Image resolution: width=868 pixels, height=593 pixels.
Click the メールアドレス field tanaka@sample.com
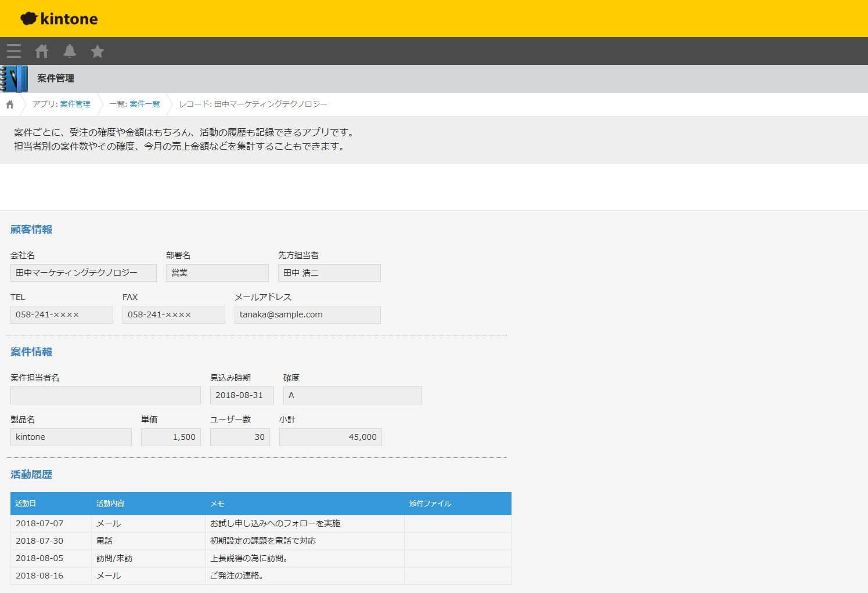coord(308,314)
